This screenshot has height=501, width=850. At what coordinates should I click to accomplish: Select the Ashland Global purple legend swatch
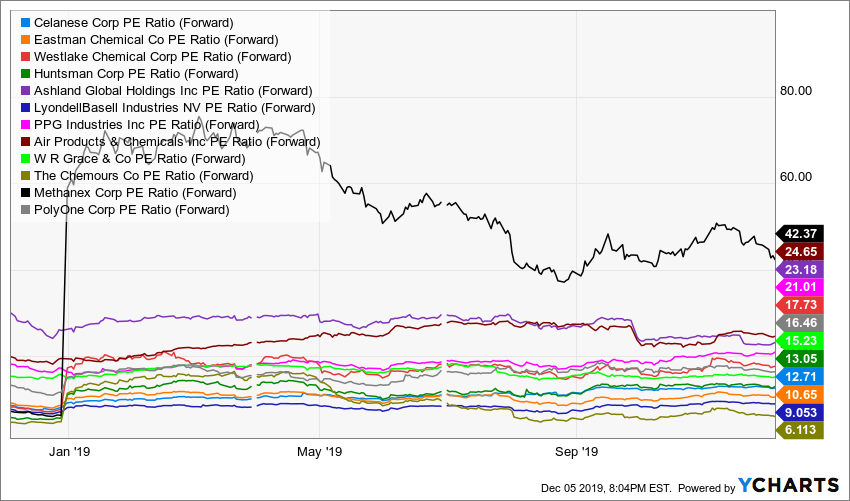(x=25, y=90)
